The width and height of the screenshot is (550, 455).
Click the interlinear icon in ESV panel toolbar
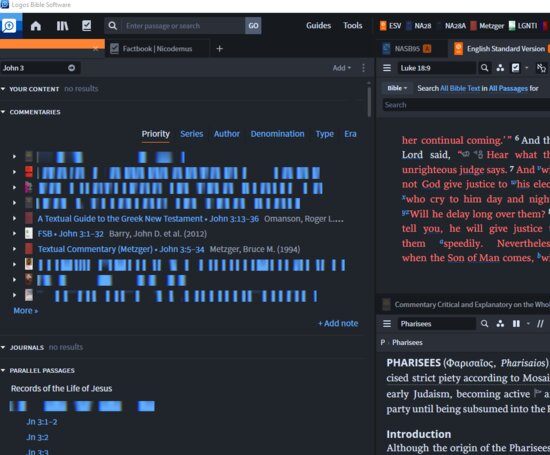click(541, 68)
